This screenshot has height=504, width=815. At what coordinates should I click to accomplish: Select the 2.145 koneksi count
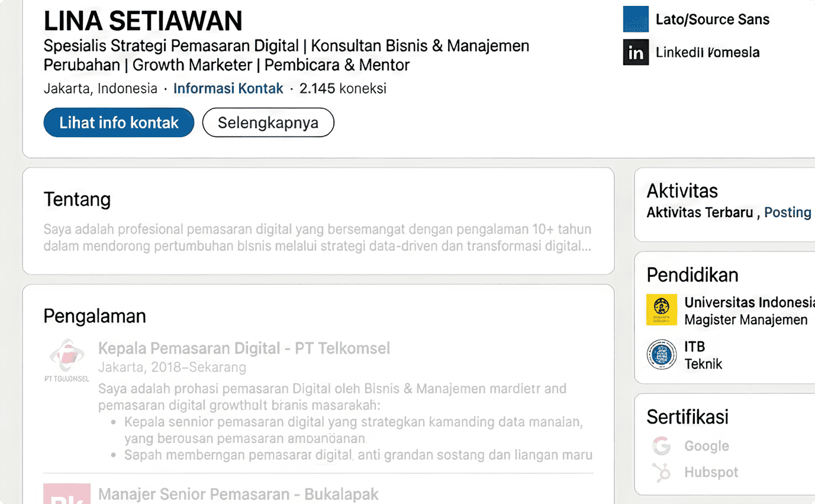(343, 88)
